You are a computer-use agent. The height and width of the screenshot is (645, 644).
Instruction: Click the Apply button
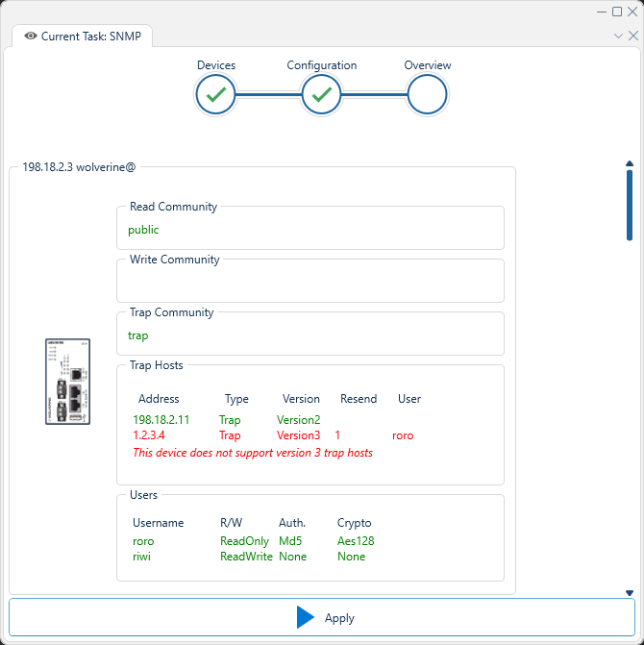pyautogui.click(x=322, y=617)
